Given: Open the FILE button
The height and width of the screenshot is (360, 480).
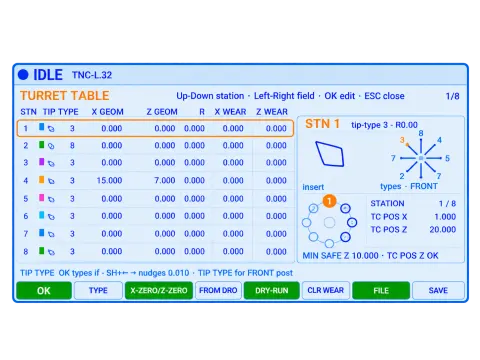Looking at the screenshot, I should coord(381,291).
